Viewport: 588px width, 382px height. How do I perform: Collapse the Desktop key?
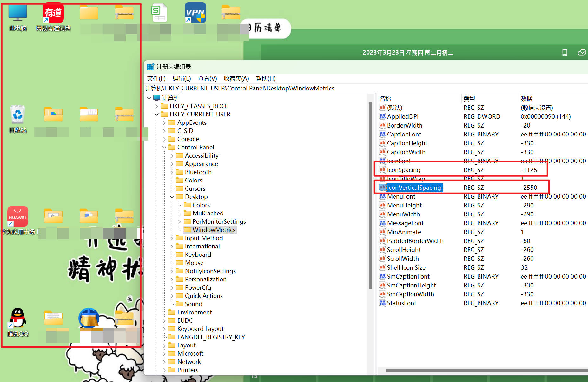[172, 197]
